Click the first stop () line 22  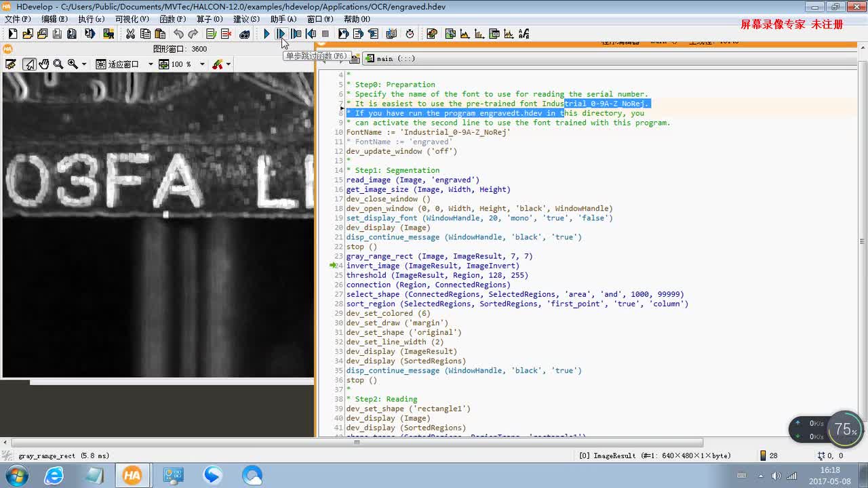(x=361, y=247)
